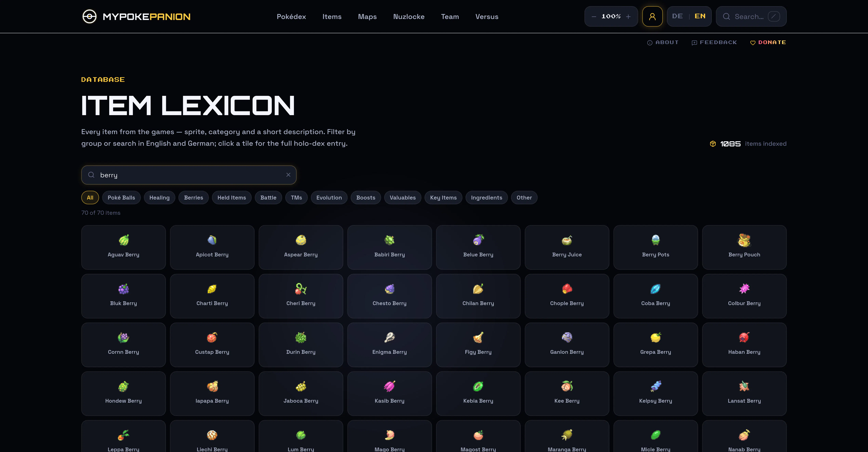Filter by Berries category
Screen dimensions: 868x452
pyautogui.click(x=194, y=198)
